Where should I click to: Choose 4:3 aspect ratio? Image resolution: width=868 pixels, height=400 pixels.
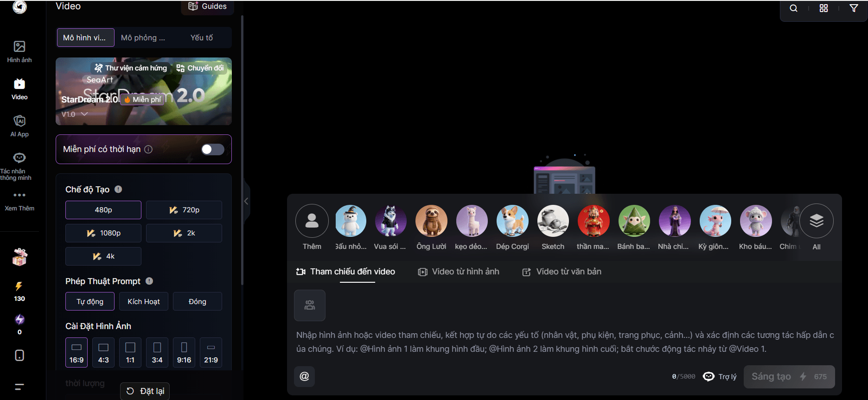coord(103,353)
